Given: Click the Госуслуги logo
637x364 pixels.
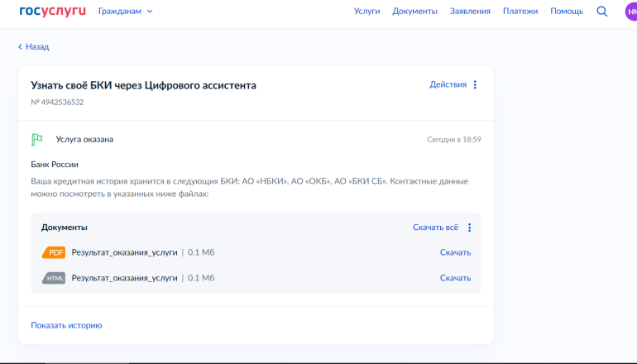Looking at the screenshot, I should [x=52, y=12].
